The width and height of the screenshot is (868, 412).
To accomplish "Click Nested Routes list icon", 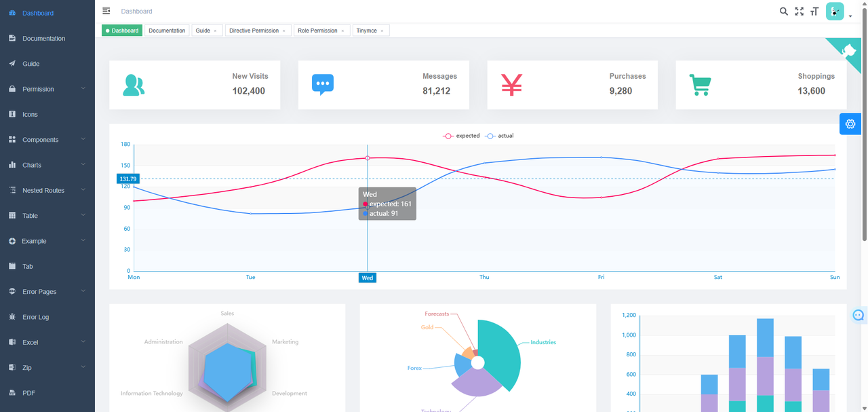I will (x=12, y=190).
